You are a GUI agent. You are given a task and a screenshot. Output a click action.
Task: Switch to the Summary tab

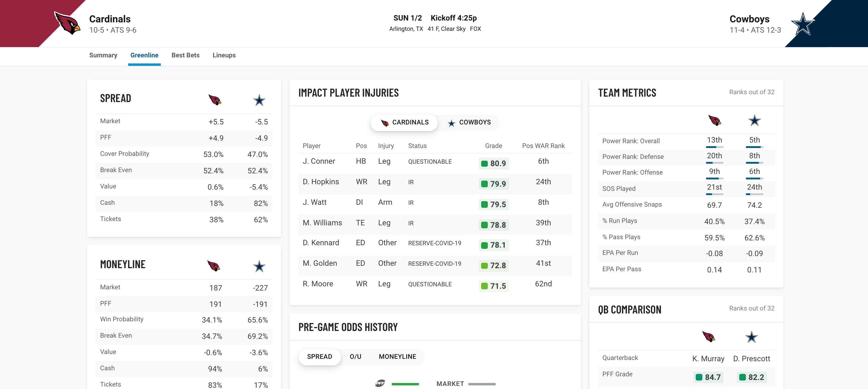click(x=103, y=55)
